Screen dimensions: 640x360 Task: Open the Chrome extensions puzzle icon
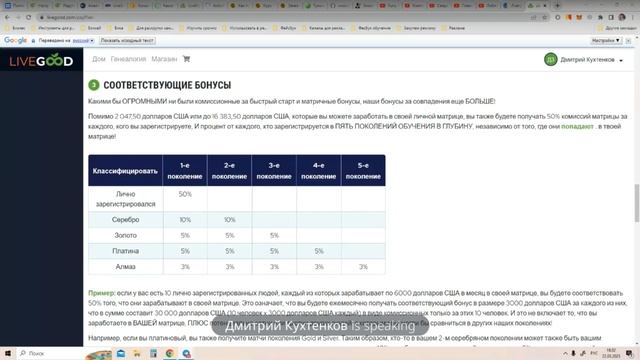(600, 18)
